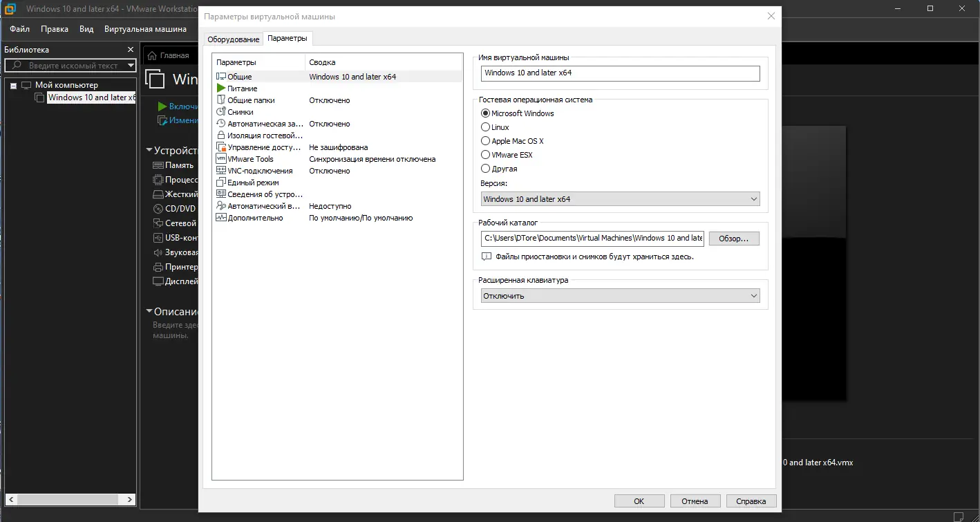Screen dimensions: 980x522
Task: Collapse the Мой компьютер tree node
Action: [x=13, y=86]
